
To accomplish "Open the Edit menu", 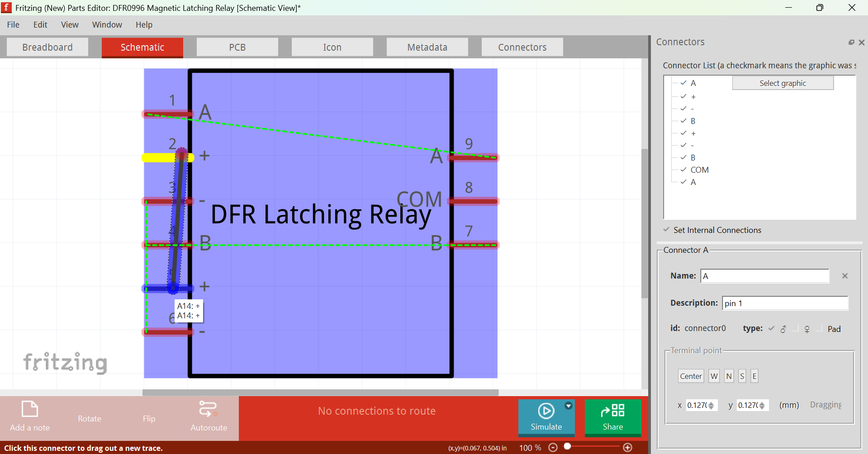I will (40, 24).
